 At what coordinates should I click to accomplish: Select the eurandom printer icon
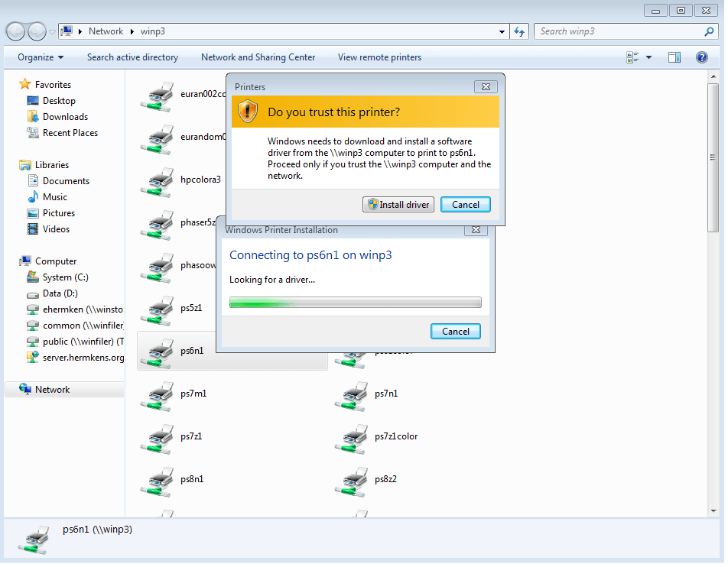[158, 139]
